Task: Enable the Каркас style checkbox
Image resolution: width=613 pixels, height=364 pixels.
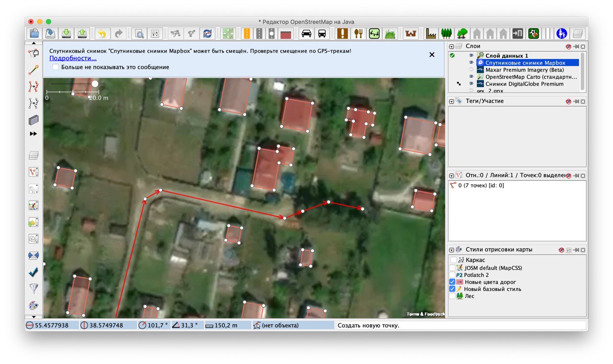Action: [x=453, y=260]
